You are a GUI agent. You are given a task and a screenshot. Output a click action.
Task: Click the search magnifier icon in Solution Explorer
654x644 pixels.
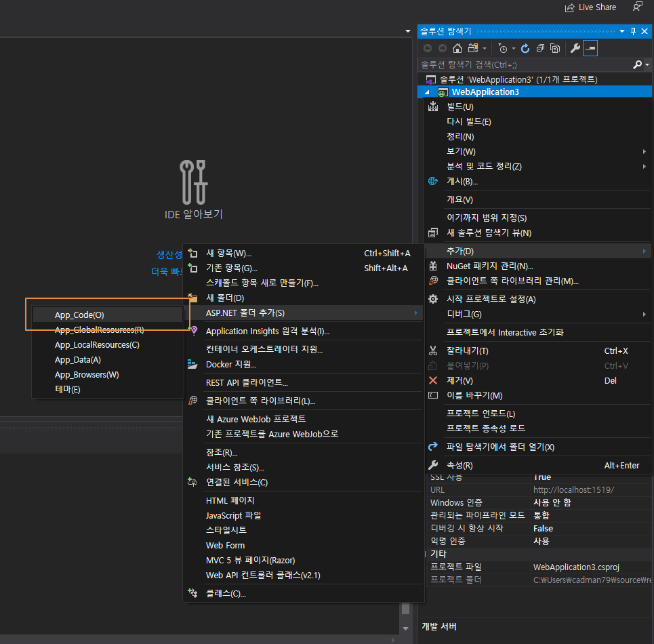637,64
